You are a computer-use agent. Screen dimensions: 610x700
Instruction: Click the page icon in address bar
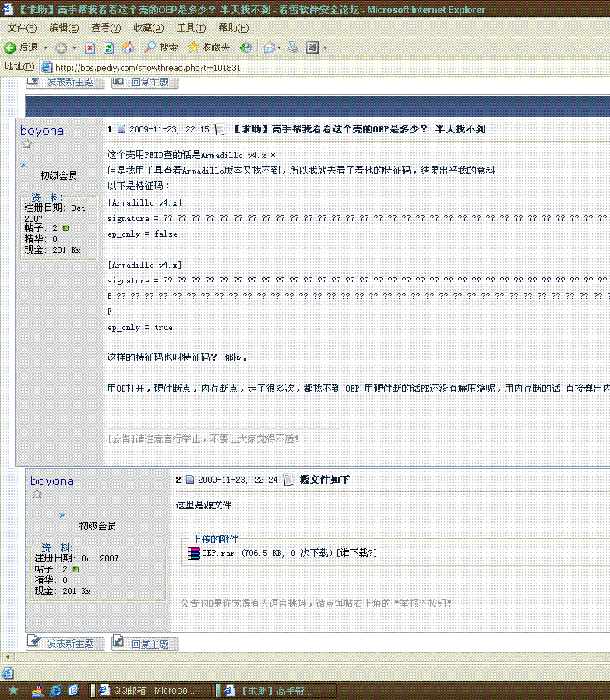click(x=46, y=68)
